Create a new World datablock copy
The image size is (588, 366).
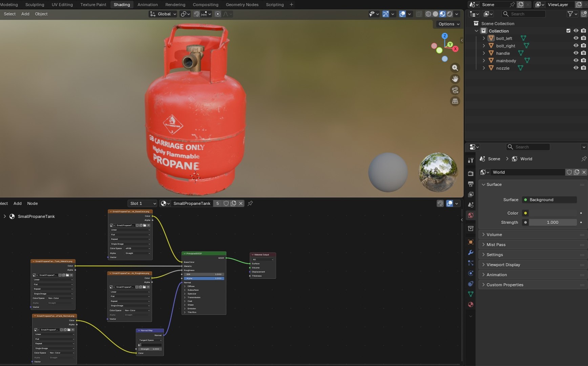click(576, 172)
